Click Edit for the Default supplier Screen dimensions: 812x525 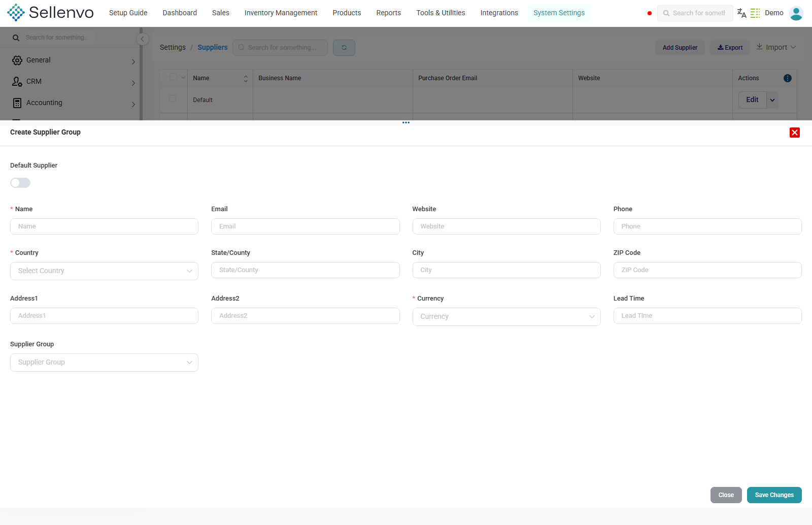pos(753,100)
